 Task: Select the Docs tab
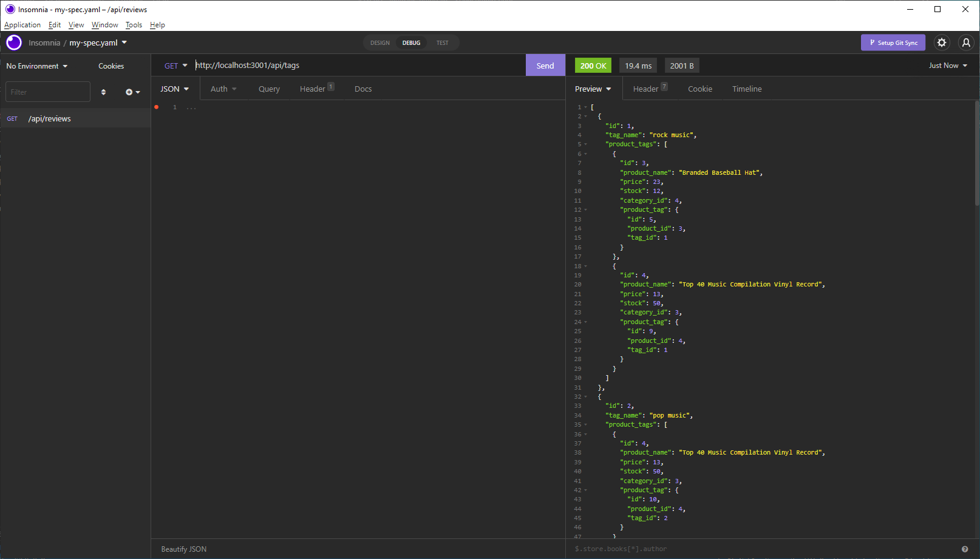point(363,89)
